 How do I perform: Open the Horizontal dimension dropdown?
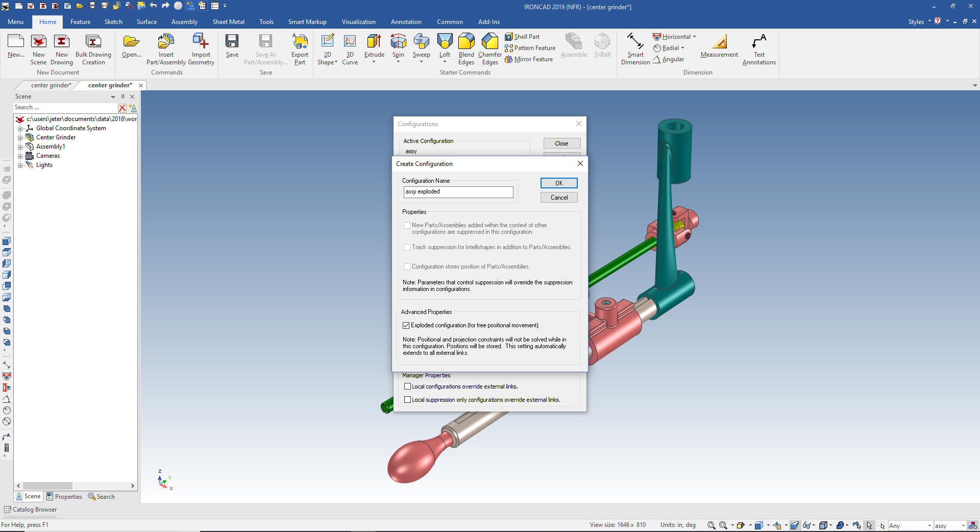click(694, 37)
